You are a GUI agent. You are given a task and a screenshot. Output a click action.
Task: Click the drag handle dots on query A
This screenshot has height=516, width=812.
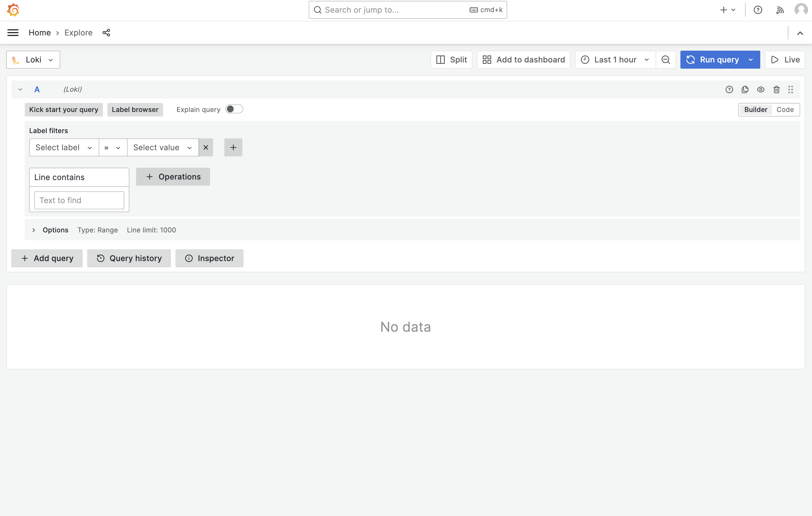pos(790,89)
